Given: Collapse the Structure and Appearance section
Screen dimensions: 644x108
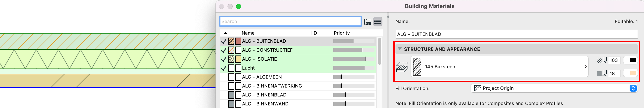Looking at the screenshot, I should coord(400,49).
